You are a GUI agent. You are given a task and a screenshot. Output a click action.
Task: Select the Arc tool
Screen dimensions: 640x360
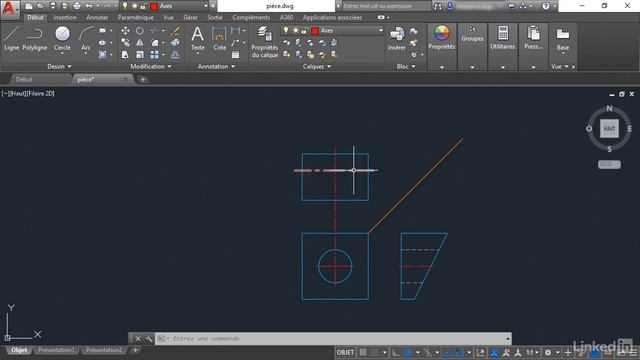(x=86, y=38)
